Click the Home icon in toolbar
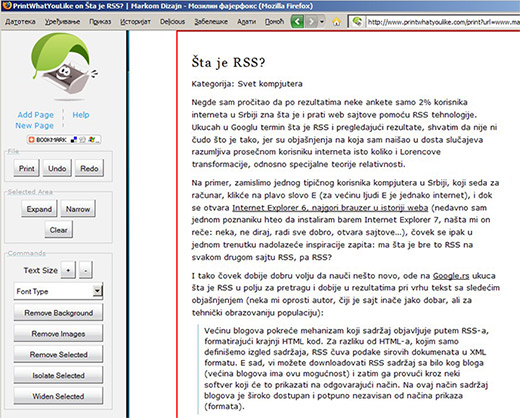The width and height of the screenshot is (520, 418). pyautogui.click(x=336, y=22)
